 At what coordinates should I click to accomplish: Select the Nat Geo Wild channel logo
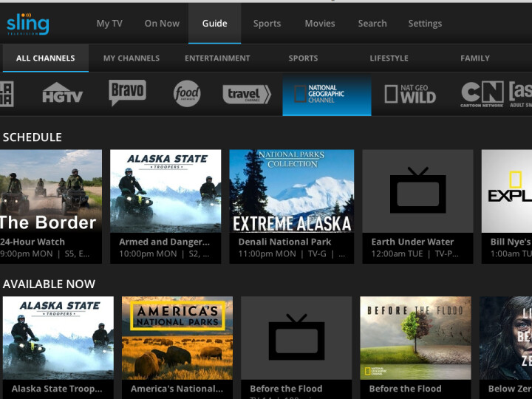tap(410, 94)
